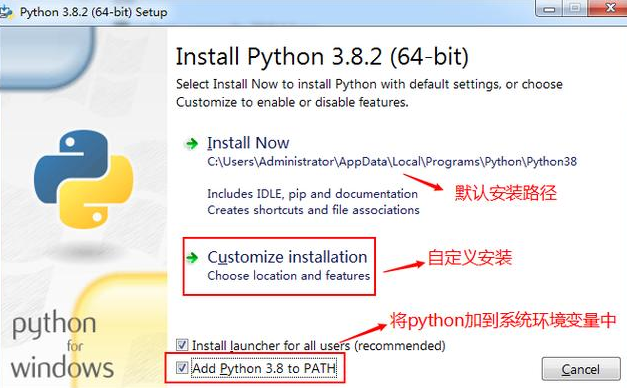Click the green arrow beside Install Now

192,144
